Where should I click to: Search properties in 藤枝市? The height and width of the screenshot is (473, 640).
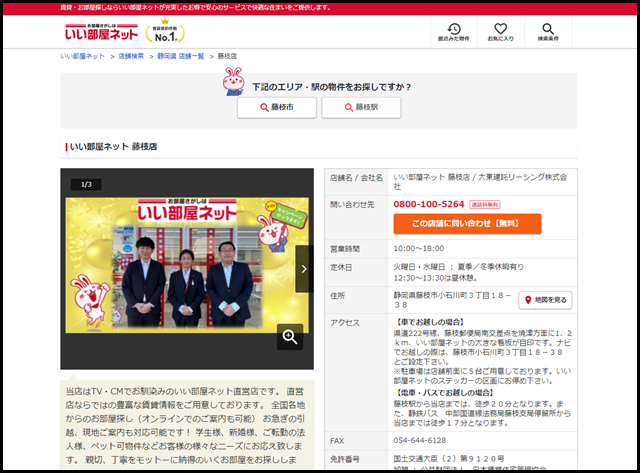click(x=277, y=107)
